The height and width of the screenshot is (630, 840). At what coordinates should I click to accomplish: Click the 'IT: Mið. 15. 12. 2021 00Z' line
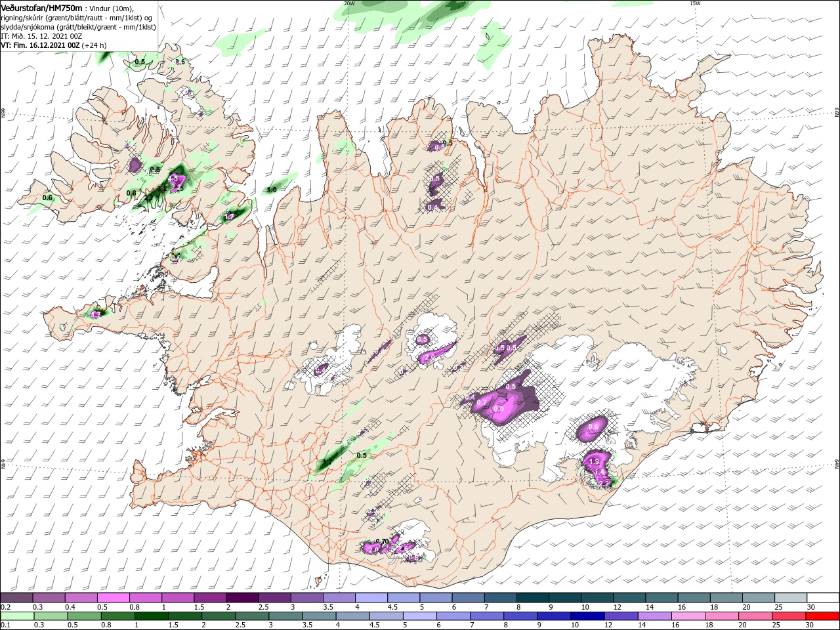pos(40,36)
